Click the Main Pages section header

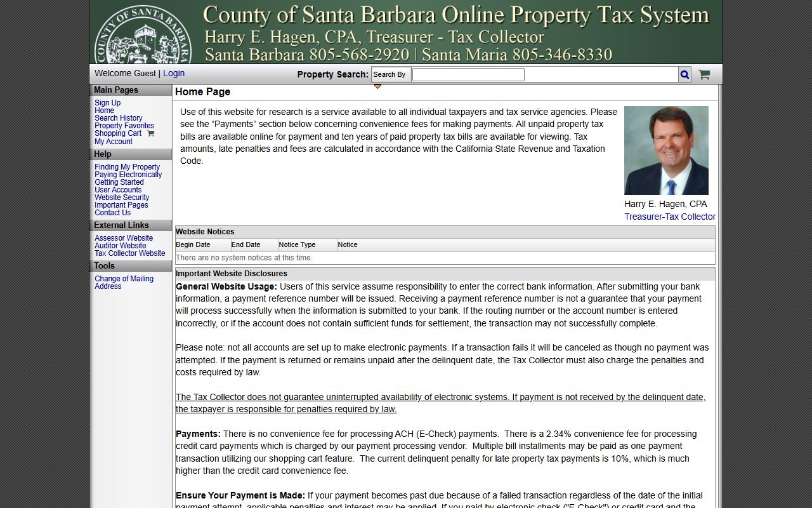click(131, 90)
